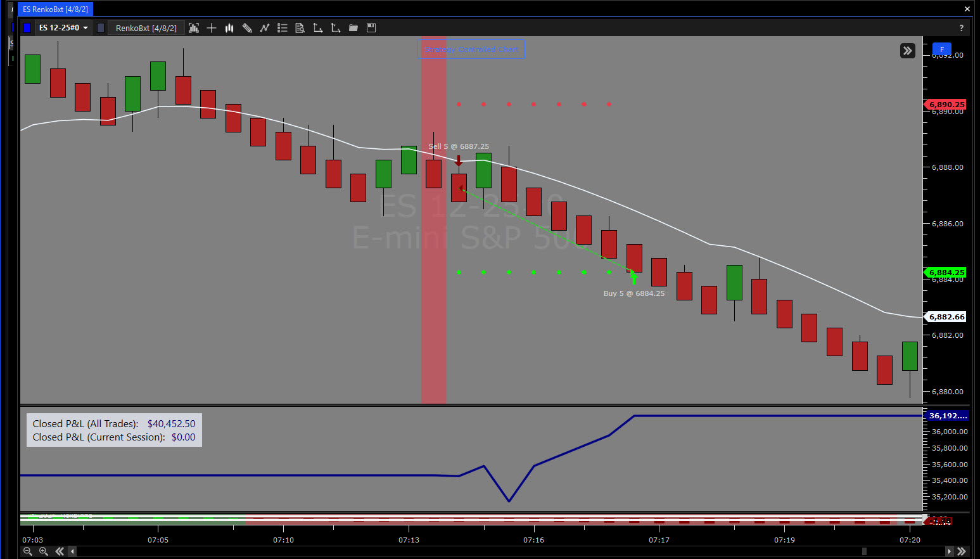Click the Strategy Controlled Chart label

(471, 49)
